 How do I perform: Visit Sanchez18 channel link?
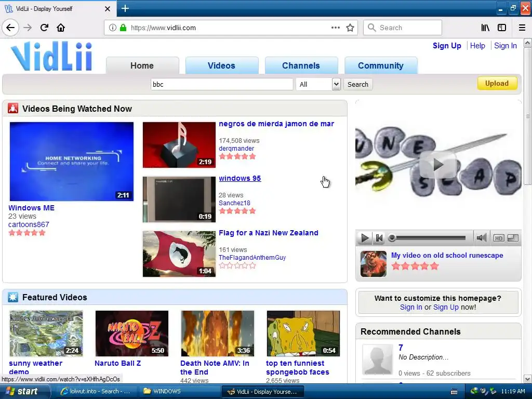[x=234, y=203]
